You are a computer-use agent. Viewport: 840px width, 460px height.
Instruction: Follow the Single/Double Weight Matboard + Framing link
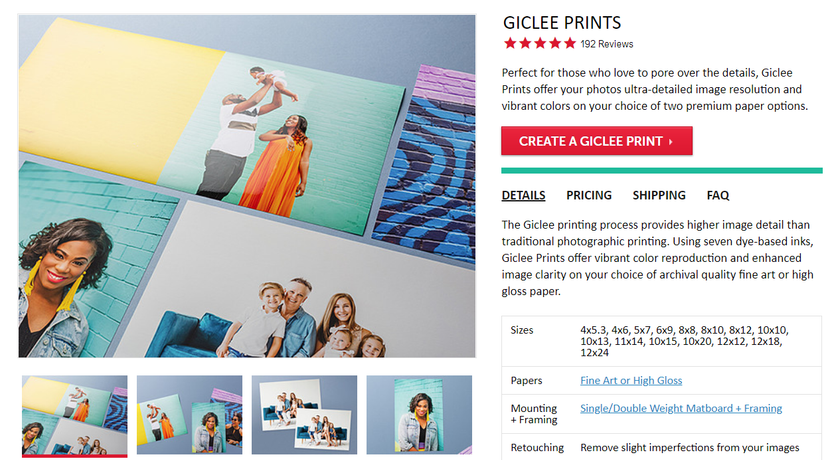pos(681,408)
